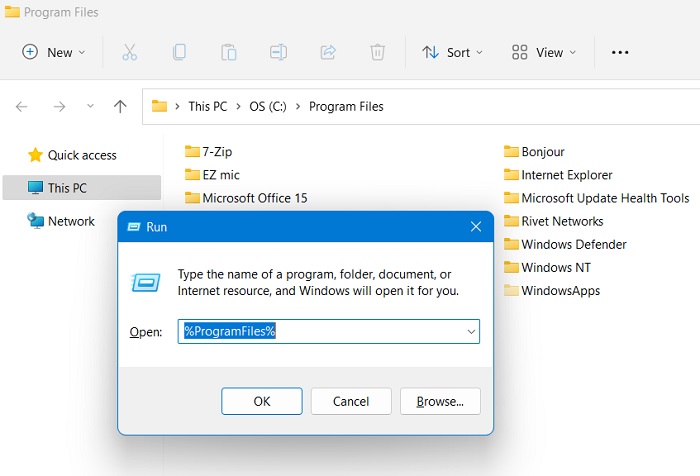The image size is (700, 476).
Task: Click the Rivet Networks folder name
Action: (562, 221)
